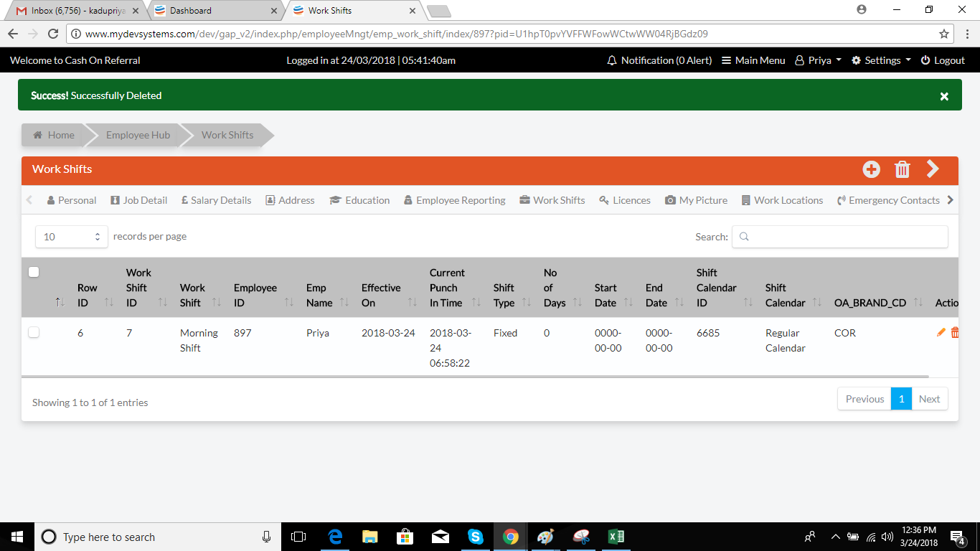The image size is (980, 551).
Task: Click the Logout link
Action: [x=943, y=60]
